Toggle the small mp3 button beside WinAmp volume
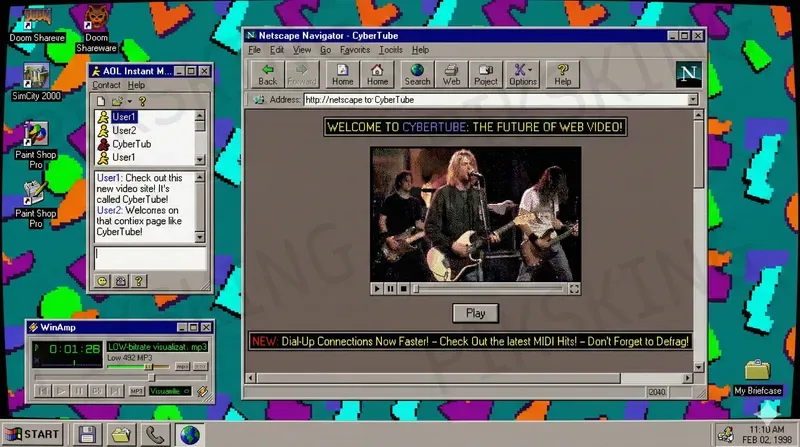This screenshot has width=800, height=447. (x=182, y=366)
